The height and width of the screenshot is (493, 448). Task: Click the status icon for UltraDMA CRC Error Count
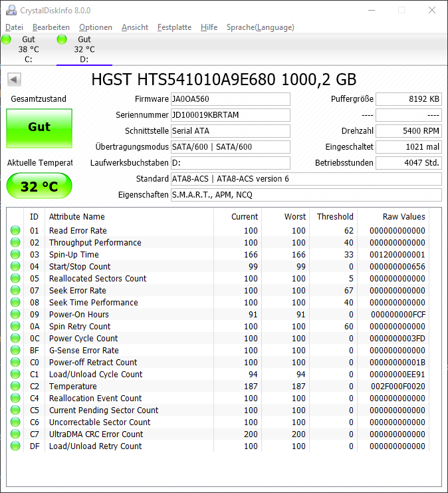[15, 434]
